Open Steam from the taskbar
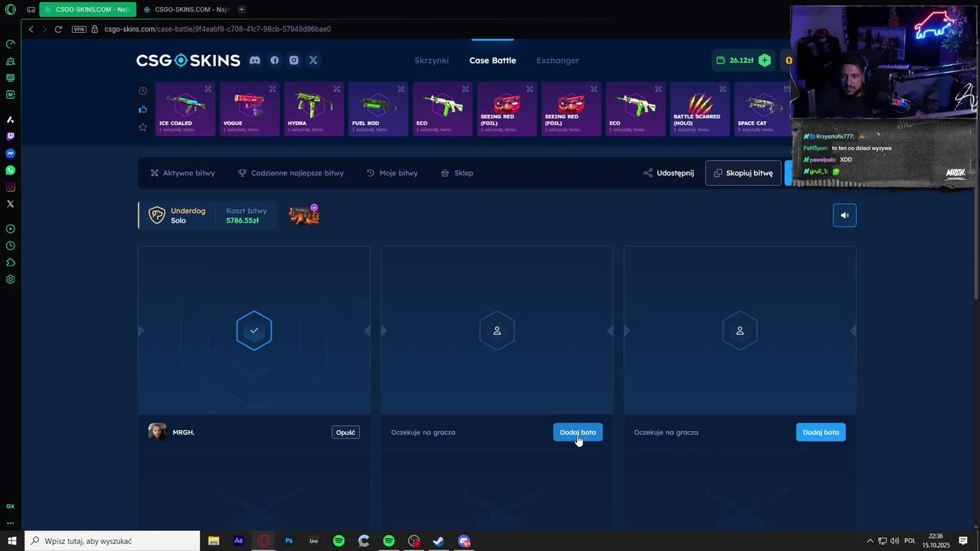Viewport: 980px width, 551px height. coord(439,541)
